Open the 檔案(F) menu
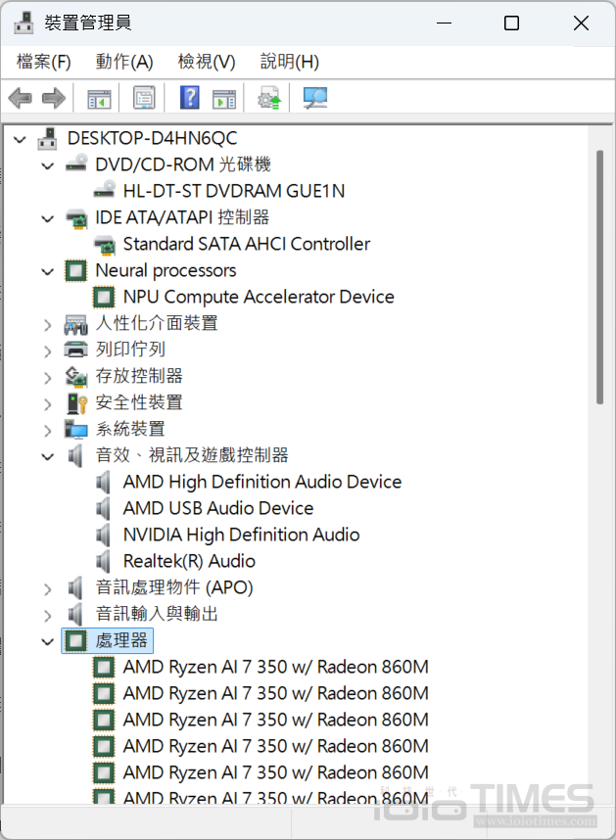Screen dimensions: 616x840 (42, 61)
